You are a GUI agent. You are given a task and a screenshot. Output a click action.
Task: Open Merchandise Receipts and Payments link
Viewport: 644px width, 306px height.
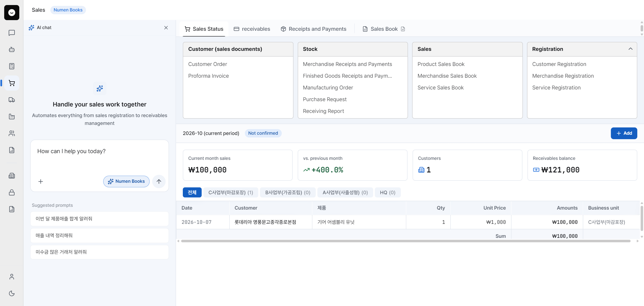coord(347,64)
